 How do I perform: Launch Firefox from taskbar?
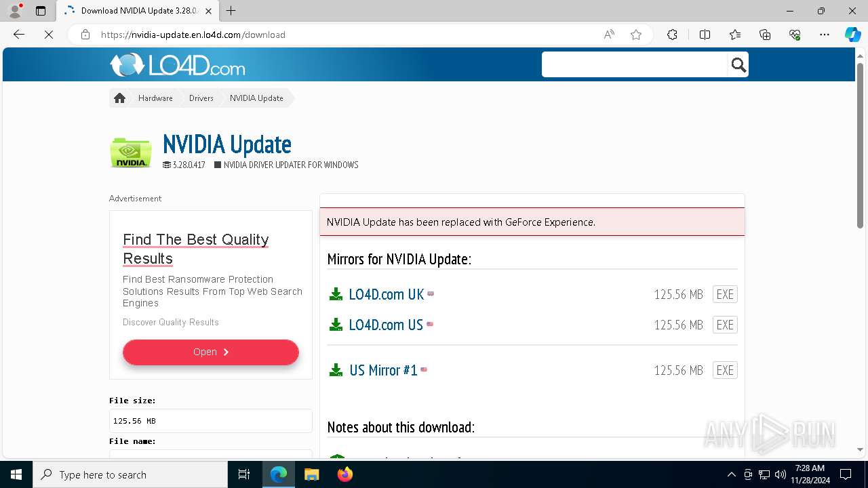[x=344, y=474]
